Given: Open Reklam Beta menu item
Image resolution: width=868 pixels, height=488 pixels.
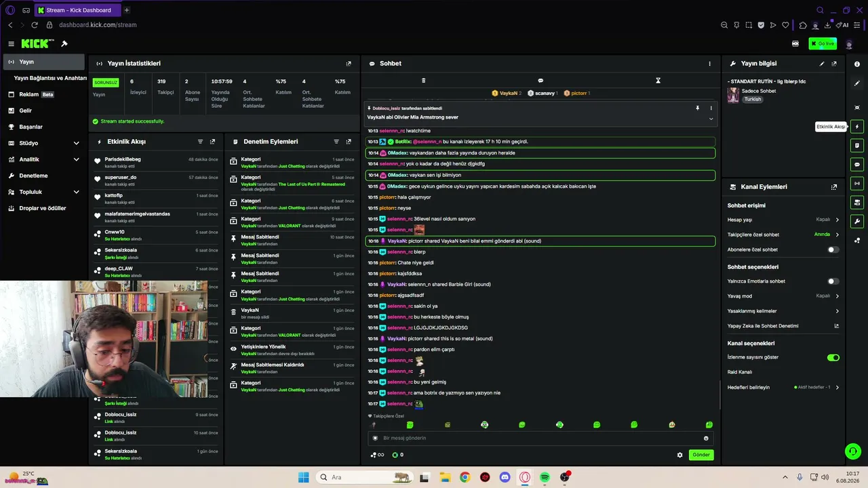Looking at the screenshot, I should (43, 94).
